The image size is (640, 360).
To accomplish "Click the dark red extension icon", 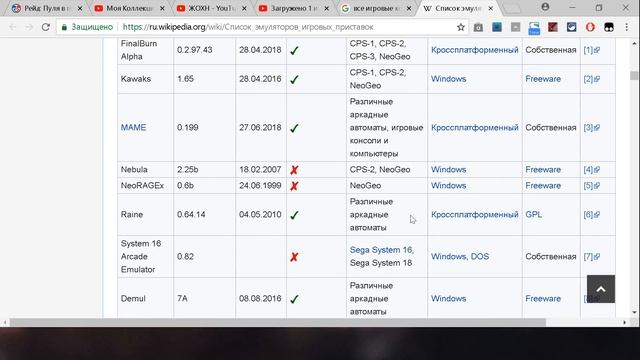I will tap(553, 27).
